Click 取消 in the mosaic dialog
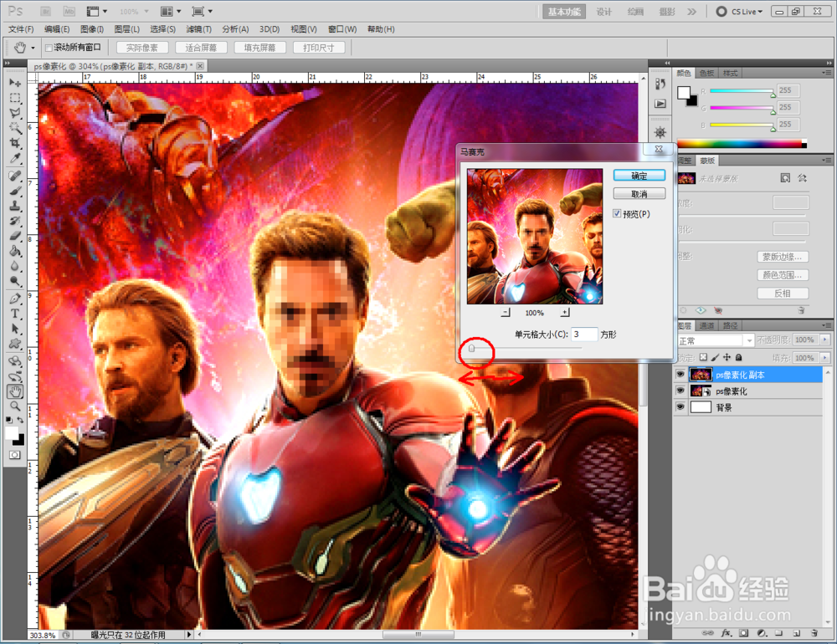837x644 pixels. (x=639, y=194)
